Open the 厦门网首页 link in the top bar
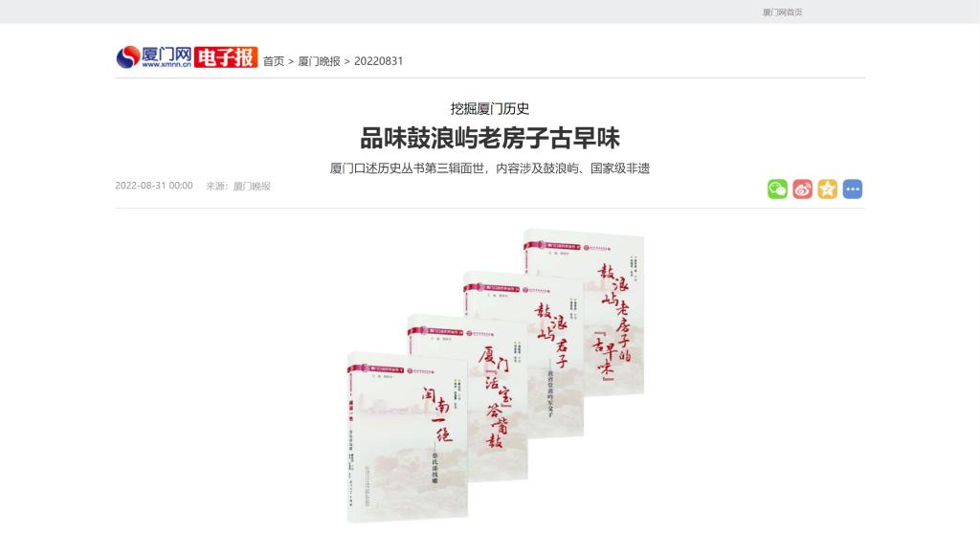The height and width of the screenshot is (535, 980). pyautogui.click(x=782, y=11)
